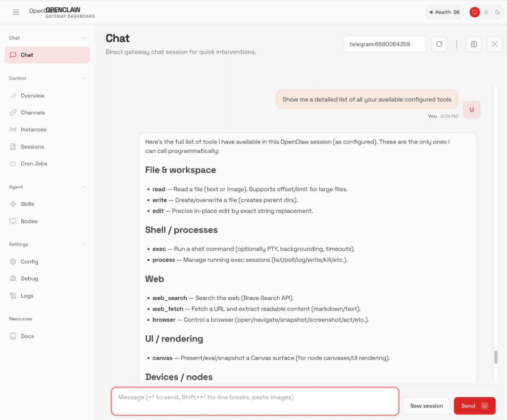Open Debug via the bug icon

13,279
